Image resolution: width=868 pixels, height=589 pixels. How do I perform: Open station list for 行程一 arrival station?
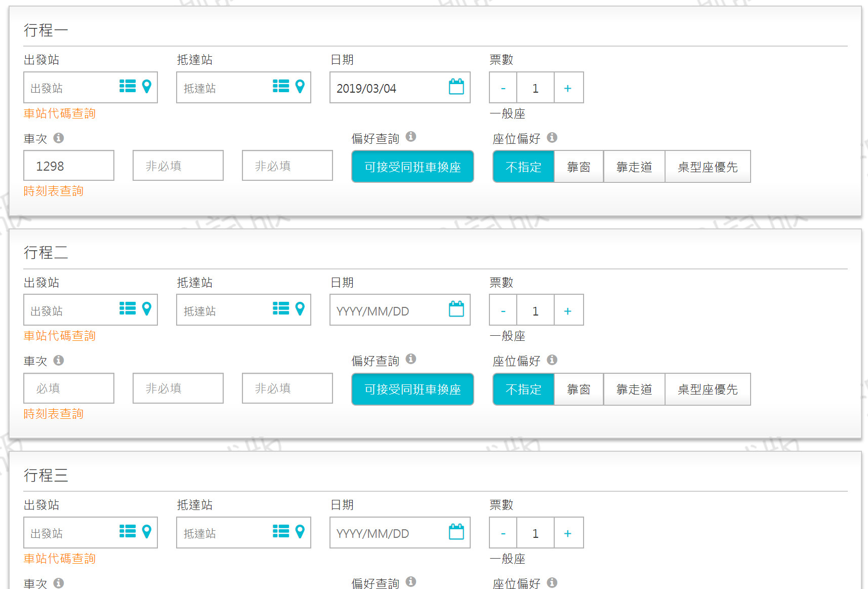(x=281, y=86)
